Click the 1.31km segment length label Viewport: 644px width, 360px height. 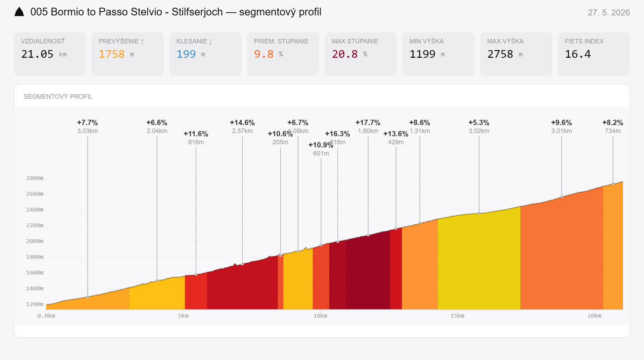420,131
